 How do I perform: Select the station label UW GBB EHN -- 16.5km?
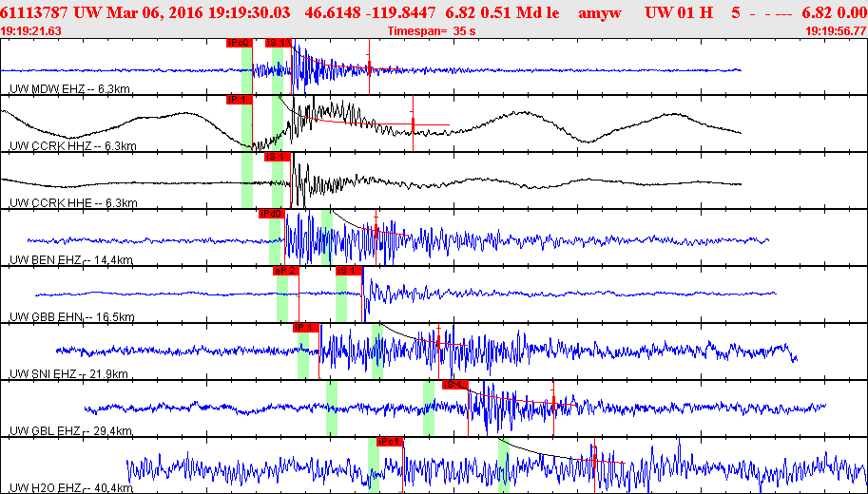72,317
